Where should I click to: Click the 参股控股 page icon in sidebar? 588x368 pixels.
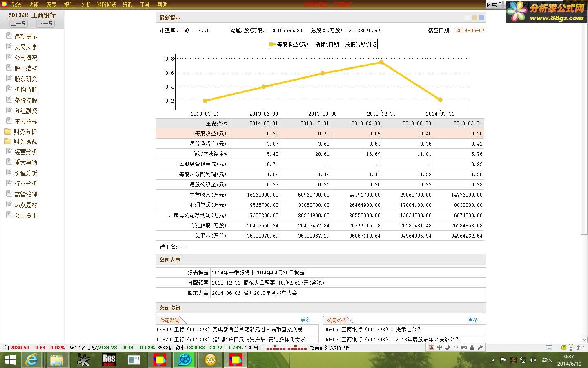pyautogui.click(x=9, y=100)
